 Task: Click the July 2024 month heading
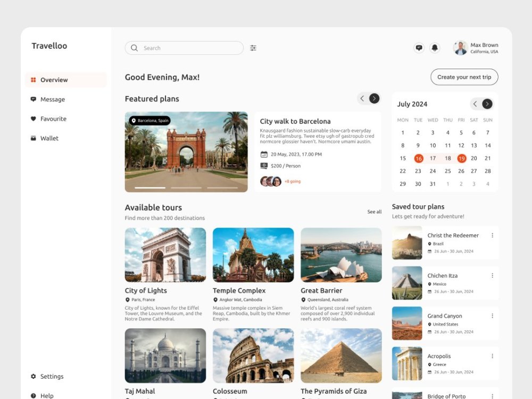(x=412, y=104)
